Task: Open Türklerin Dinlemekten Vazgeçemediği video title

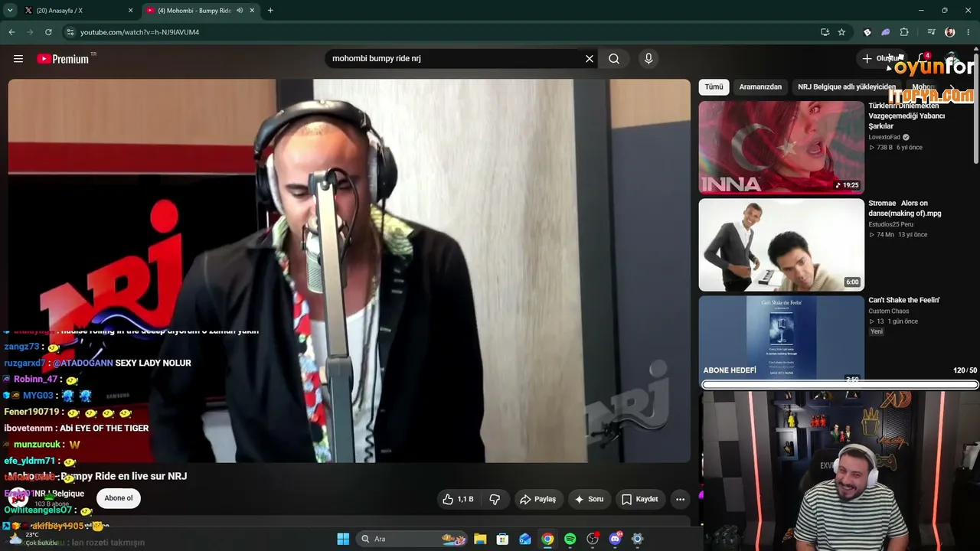Action: pos(906,116)
